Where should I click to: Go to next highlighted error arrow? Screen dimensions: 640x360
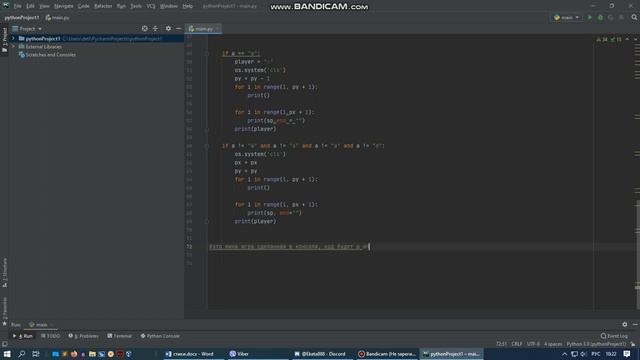pyautogui.click(x=636, y=39)
